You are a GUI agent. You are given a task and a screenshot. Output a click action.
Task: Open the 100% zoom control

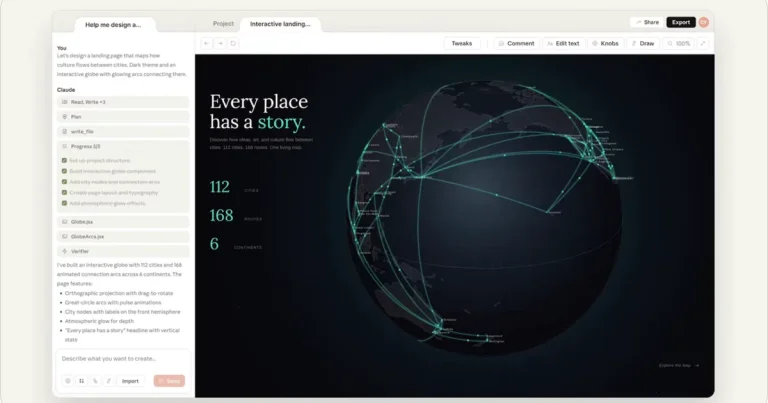(x=678, y=44)
